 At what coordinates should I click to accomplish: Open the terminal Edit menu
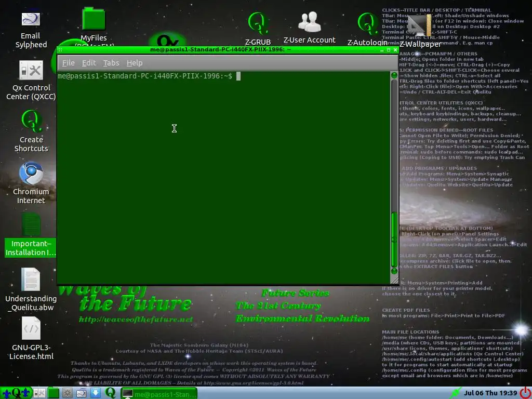88,63
